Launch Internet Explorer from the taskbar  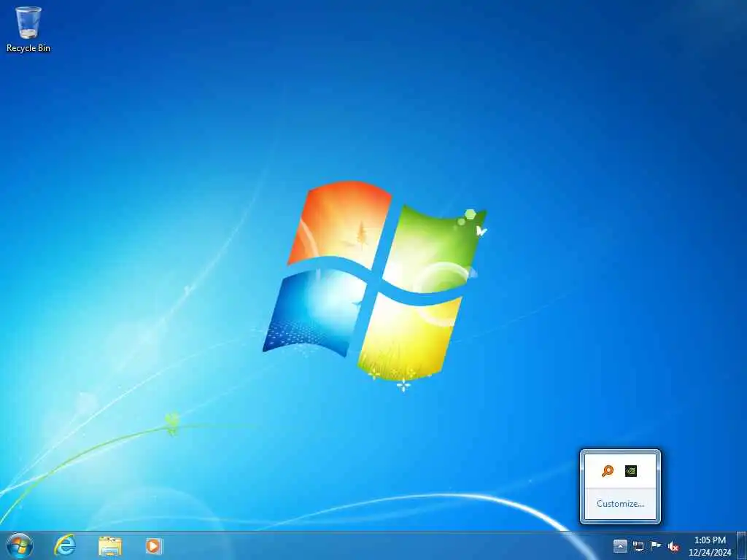[65, 545]
